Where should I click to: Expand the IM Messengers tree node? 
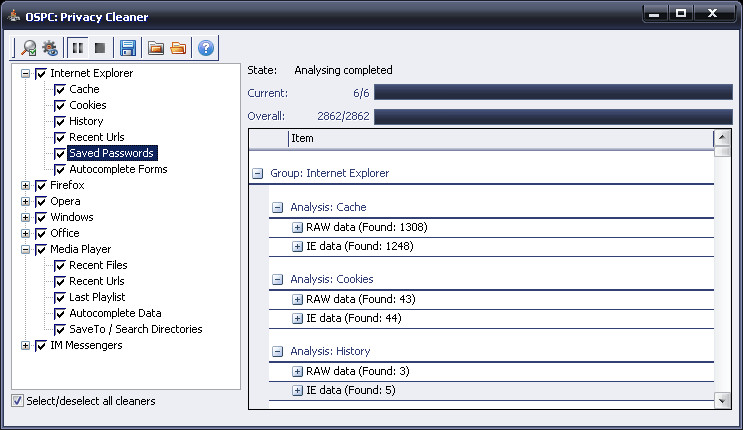click(26, 346)
